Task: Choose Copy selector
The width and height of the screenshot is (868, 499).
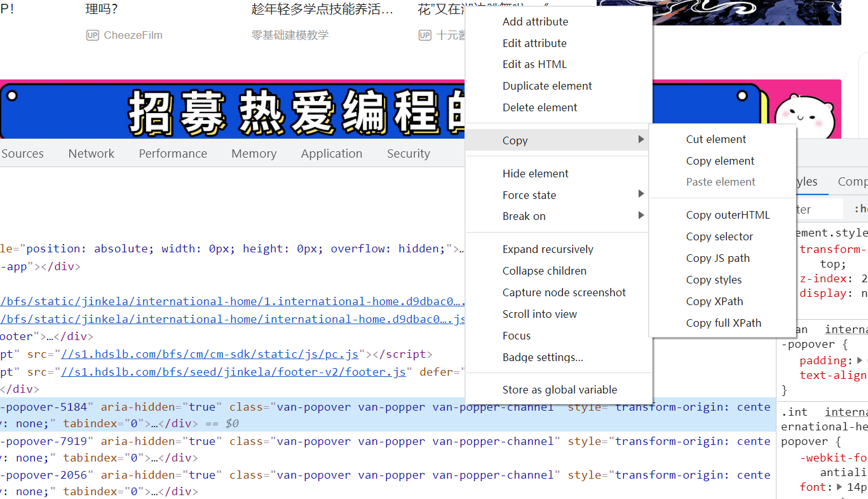Action: point(722,236)
